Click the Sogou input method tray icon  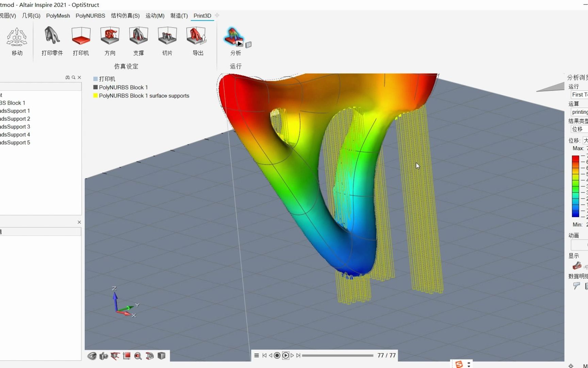tap(459, 364)
